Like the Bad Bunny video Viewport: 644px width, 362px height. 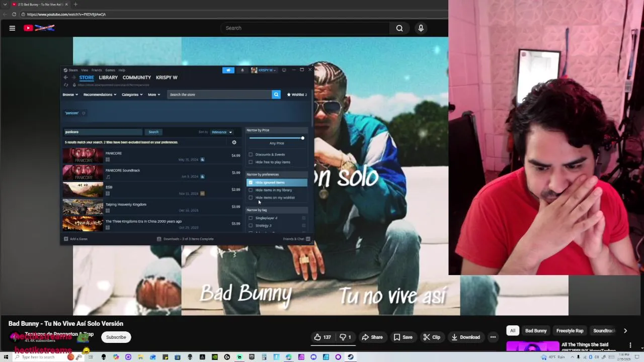[322, 337]
